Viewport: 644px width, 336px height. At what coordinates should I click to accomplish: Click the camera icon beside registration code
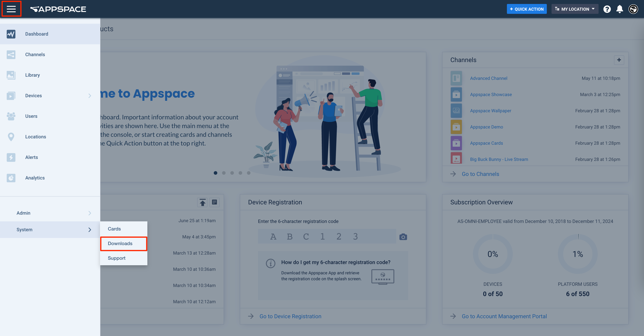click(x=403, y=237)
